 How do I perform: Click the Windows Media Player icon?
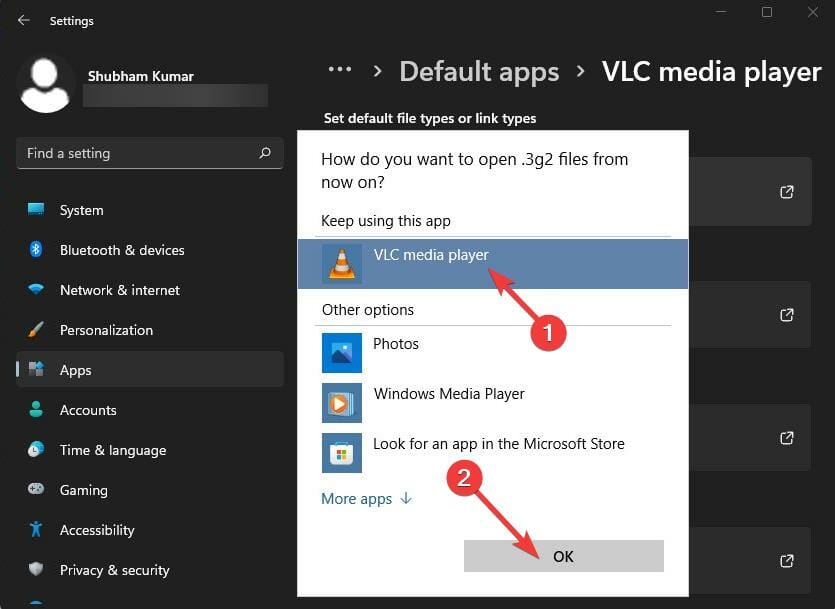(x=342, y=402)
